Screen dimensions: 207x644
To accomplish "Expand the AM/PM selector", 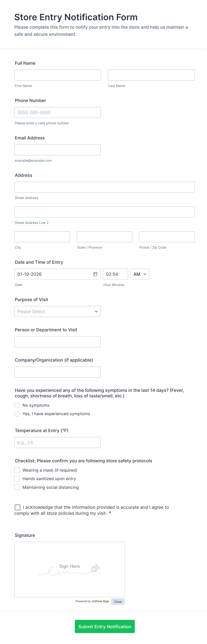I will point(140,274).
